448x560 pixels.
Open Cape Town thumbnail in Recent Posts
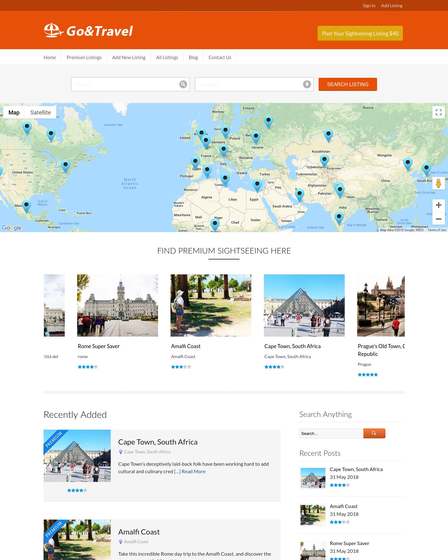(313, 478)
